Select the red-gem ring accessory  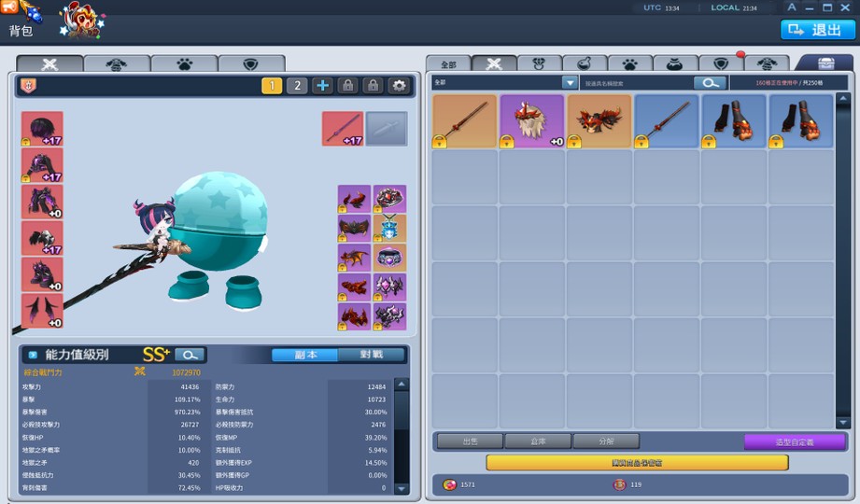click(x=390, y=199)
